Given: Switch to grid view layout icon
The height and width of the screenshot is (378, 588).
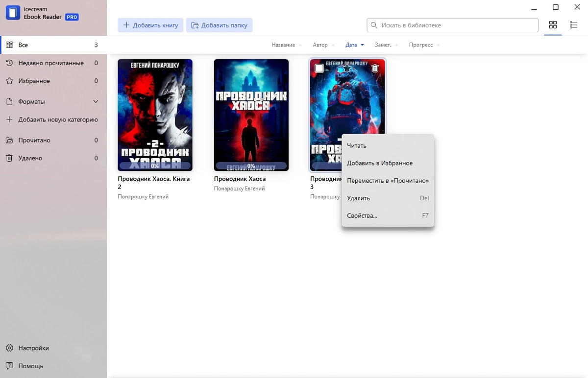Looking at the screenshot, I should click(x=553, y=25).
